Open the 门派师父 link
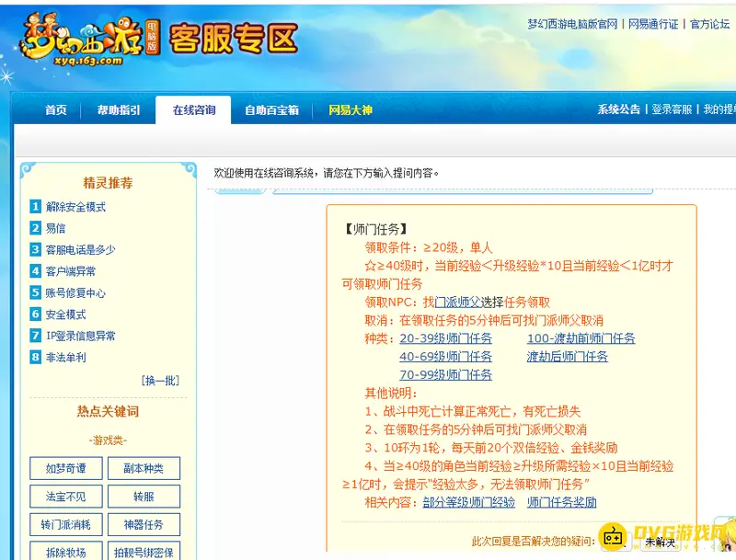736x560 pixels. pyautogui.click(x=457, y=302)
